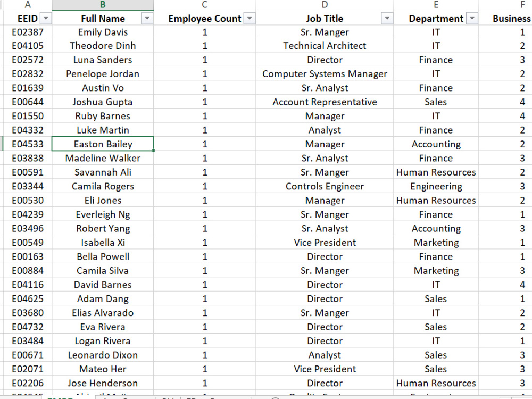Select the Jose Henderson name cell
Image resolution: width=532 pixels, height=399 pixels.
(x=103, y=384)
